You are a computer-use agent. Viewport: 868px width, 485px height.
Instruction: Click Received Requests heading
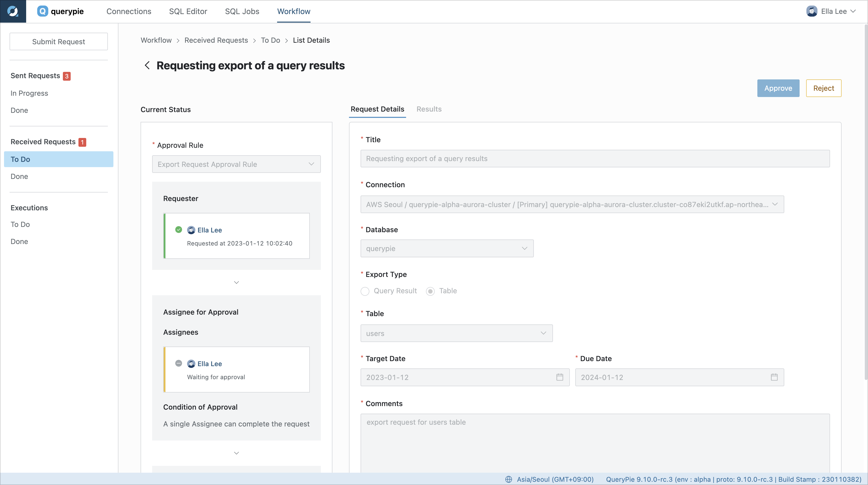43,142
